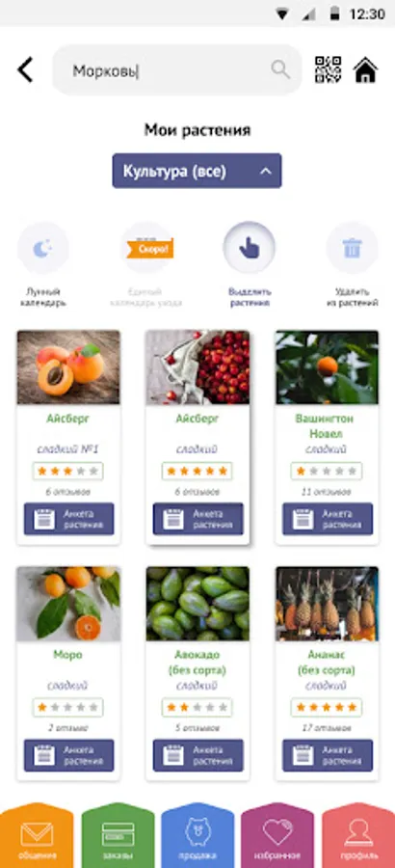The width and height of the screenshot is (395, 868).
Task: Tap the back arrow icon
Action: tap(25, 70)
